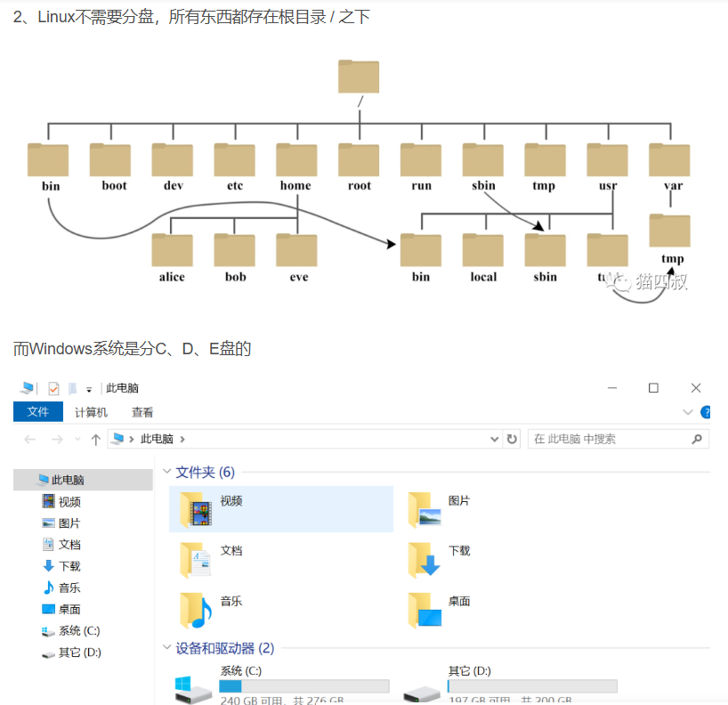
Task: Expand the ribbon with the chevron arrow
Action: click(x=687, y=412)
